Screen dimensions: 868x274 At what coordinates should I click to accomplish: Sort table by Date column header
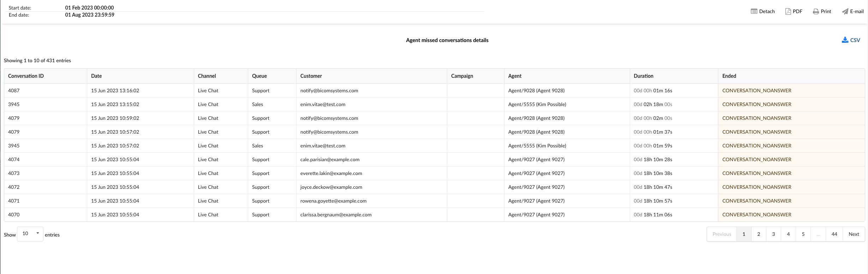pyautogui.click(x=96, y=76)
